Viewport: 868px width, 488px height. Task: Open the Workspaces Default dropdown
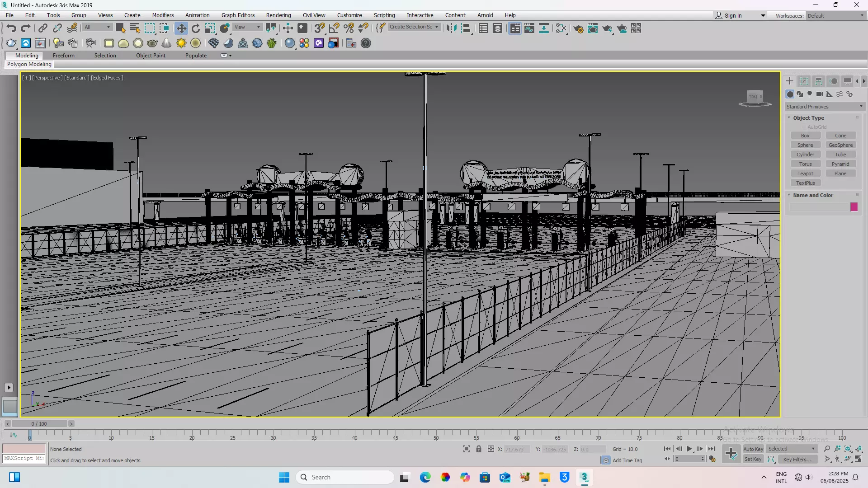(835, 16)
